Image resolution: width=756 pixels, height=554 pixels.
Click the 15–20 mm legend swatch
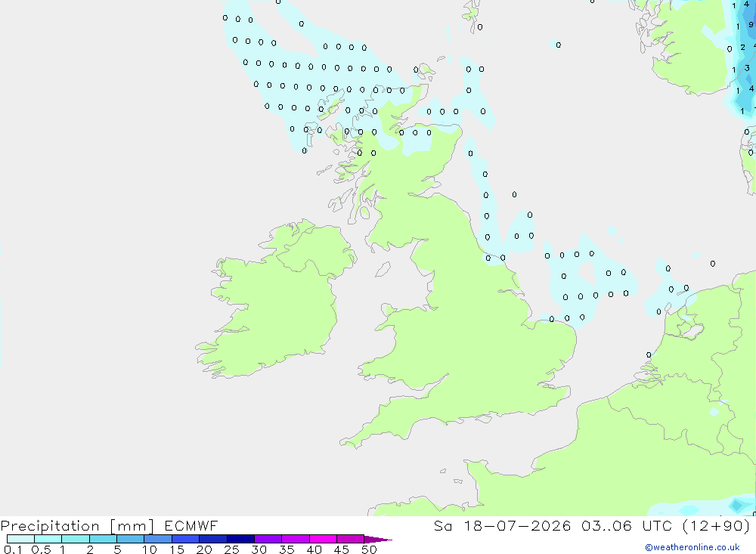tap(185, 539)
